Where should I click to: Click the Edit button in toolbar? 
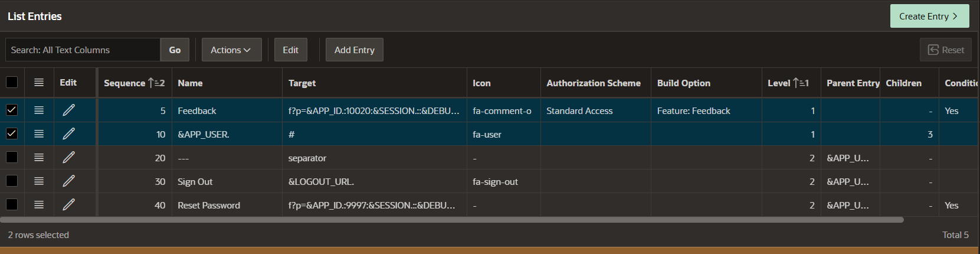click(290, 50)
